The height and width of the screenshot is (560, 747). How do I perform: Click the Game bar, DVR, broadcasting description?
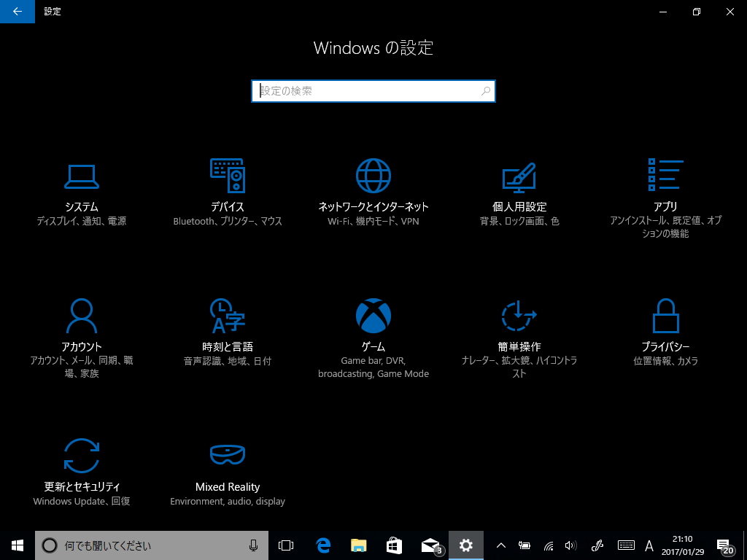click(x=373, y=367)
